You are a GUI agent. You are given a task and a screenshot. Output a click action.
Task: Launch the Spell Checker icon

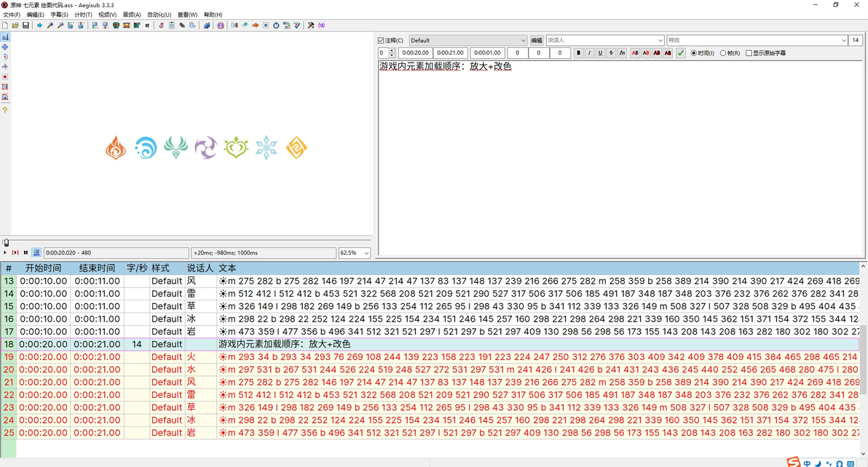[x=297, y=25]
